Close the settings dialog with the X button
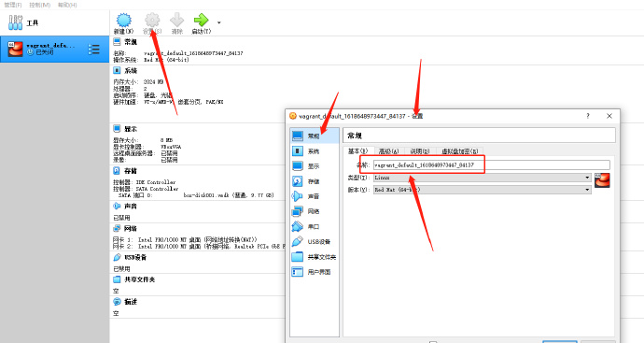The image size is (644, 343). point(609,116)
